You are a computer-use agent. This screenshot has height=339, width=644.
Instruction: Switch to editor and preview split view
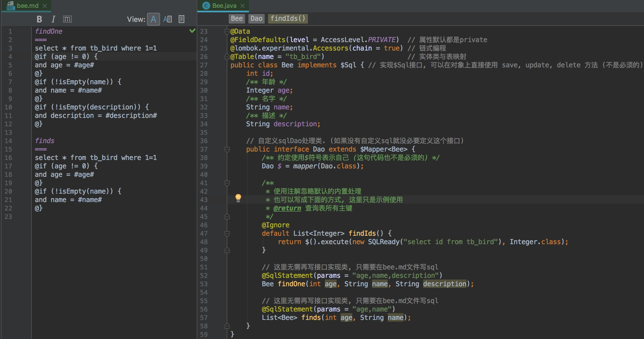(x=167, y=19)
